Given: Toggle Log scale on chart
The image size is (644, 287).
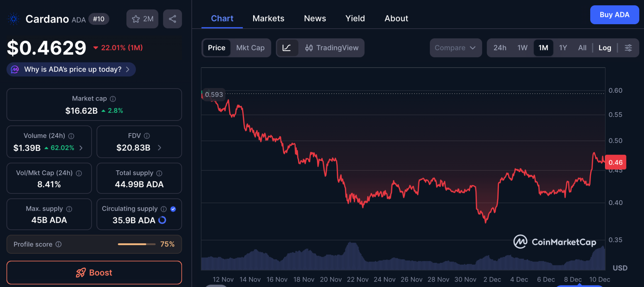Looking at the screenshot, I should tap(605, 48).
